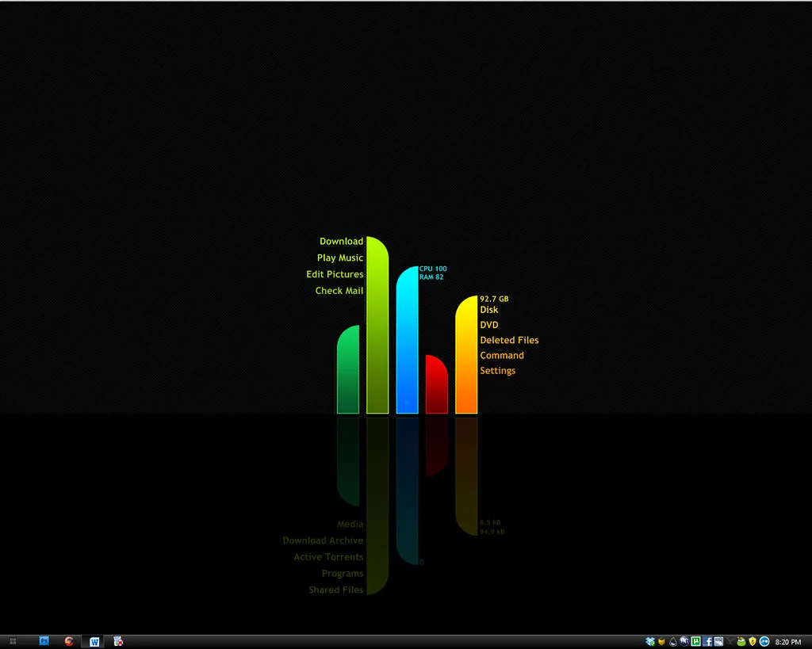Image resolution: width=812 pixels, height=649 pixels.
Task: Click the yellow shield security tray icon
Action: tap(753, 641)
